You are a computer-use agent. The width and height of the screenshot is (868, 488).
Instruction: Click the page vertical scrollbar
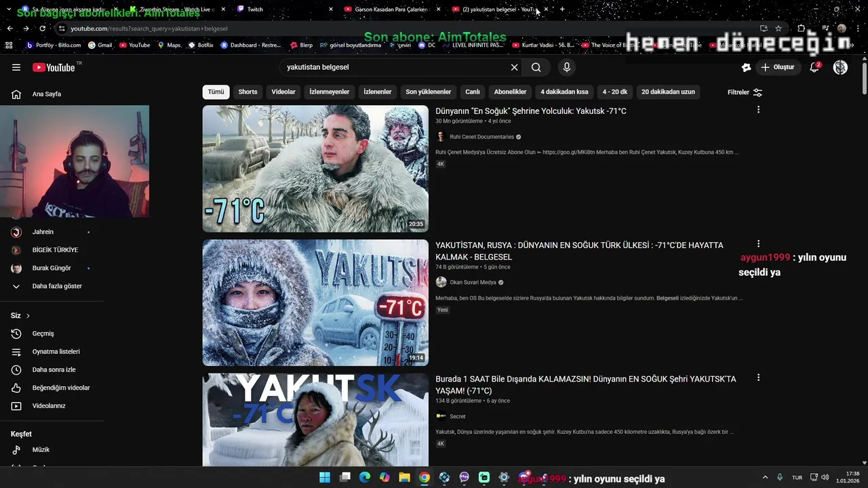(864, 77)
